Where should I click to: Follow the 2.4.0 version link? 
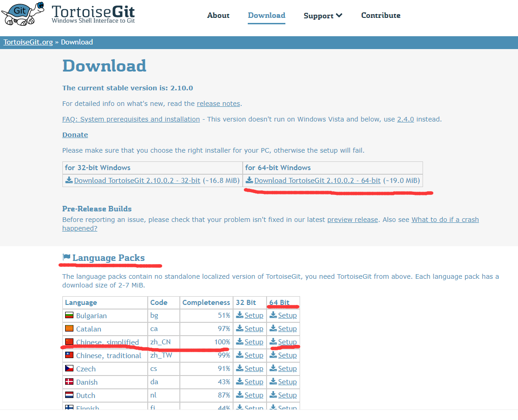(x=405, y=119)
